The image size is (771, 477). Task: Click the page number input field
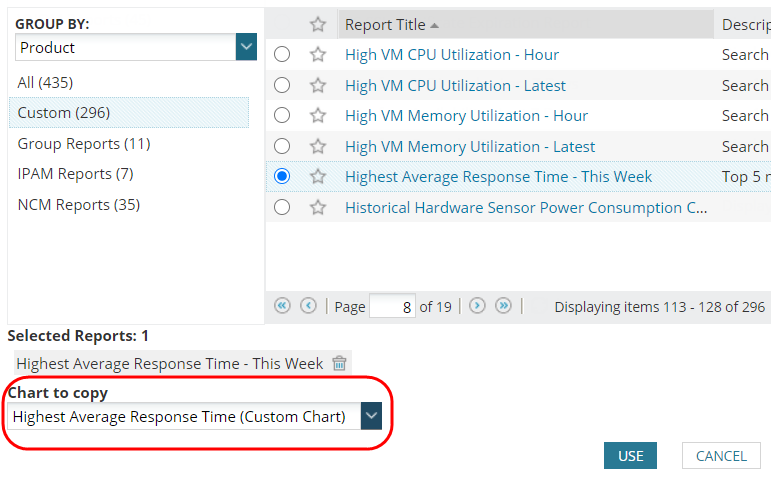392,307
